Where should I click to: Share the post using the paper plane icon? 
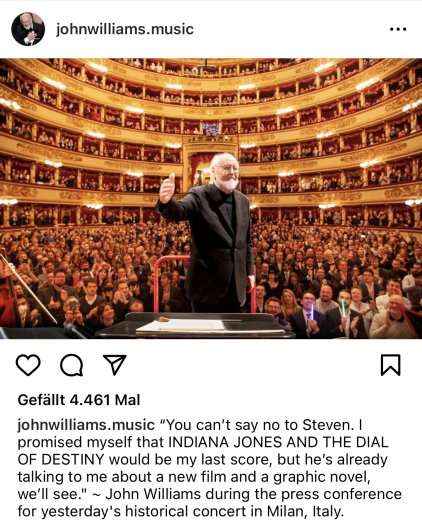coord(115,364)
